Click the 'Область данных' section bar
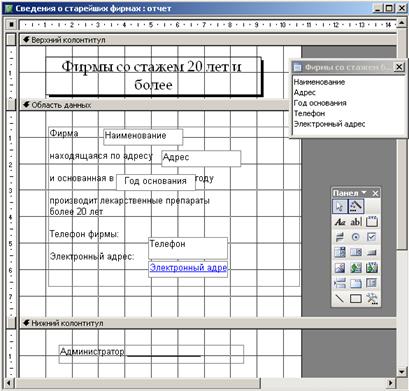The width and height of the screenshot is (409, 391). (x=154, y=105)
